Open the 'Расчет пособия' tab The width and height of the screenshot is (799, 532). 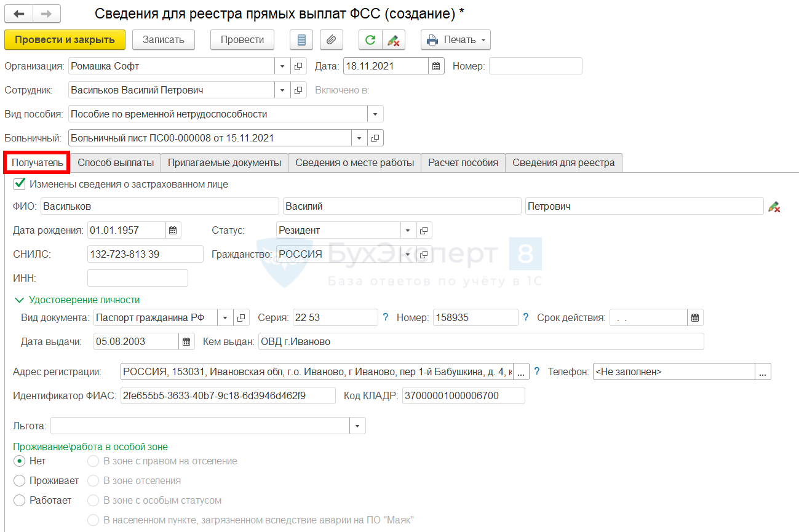(463, 163)
